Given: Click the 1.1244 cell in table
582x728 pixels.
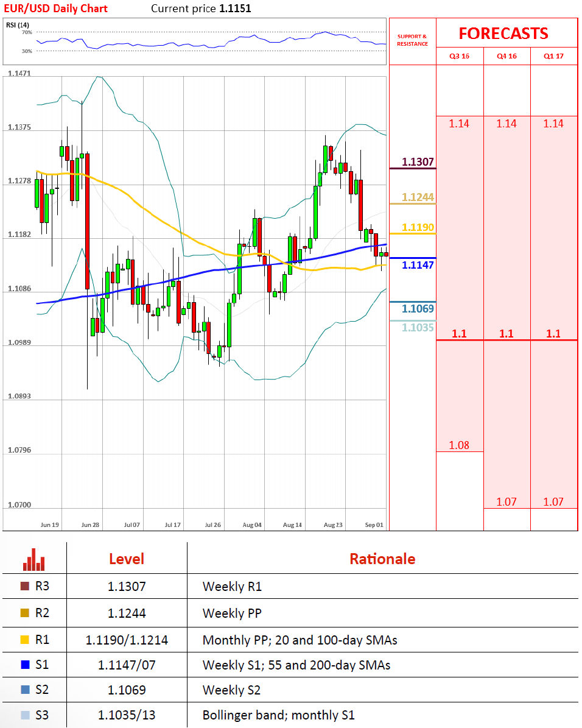Looking at the screenshot, I should (127, 613).
